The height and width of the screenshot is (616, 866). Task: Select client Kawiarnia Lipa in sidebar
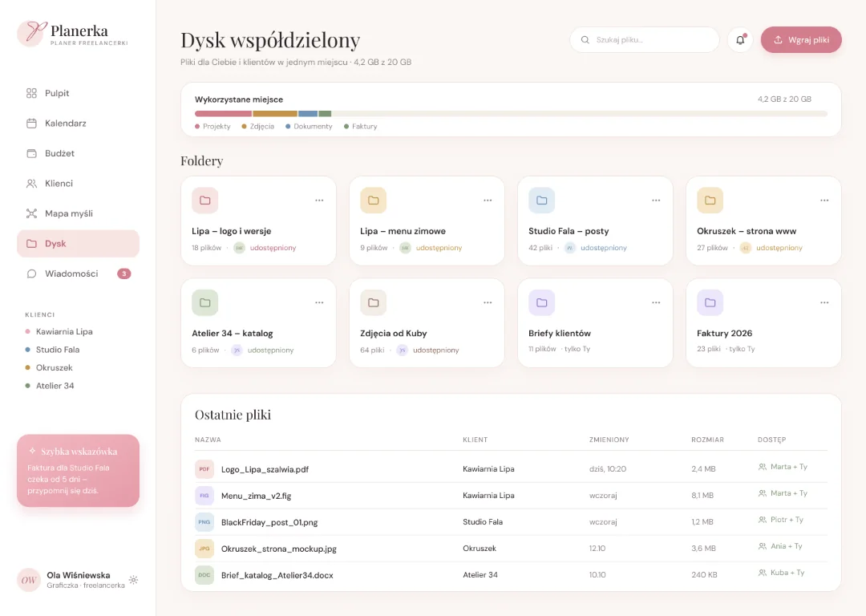pyautogui.click(x=59, y=331)
